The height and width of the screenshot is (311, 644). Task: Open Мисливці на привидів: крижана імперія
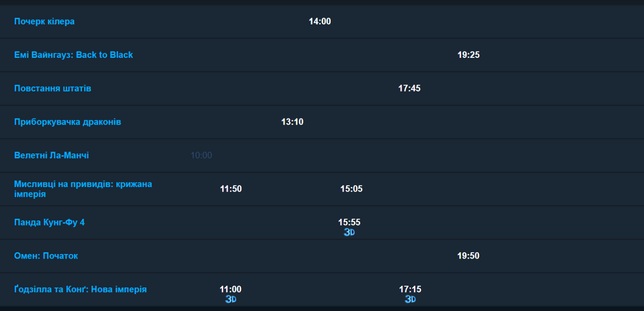[83, 189]
